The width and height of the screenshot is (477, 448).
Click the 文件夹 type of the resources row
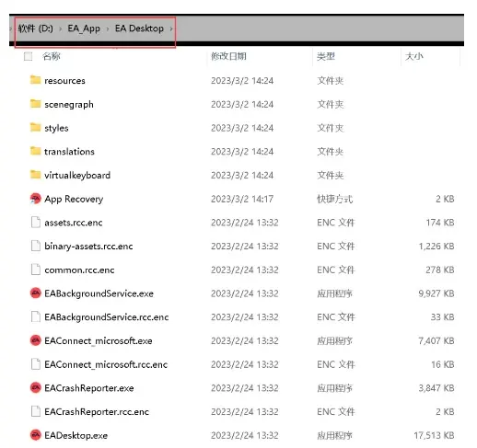pos(331,80)
